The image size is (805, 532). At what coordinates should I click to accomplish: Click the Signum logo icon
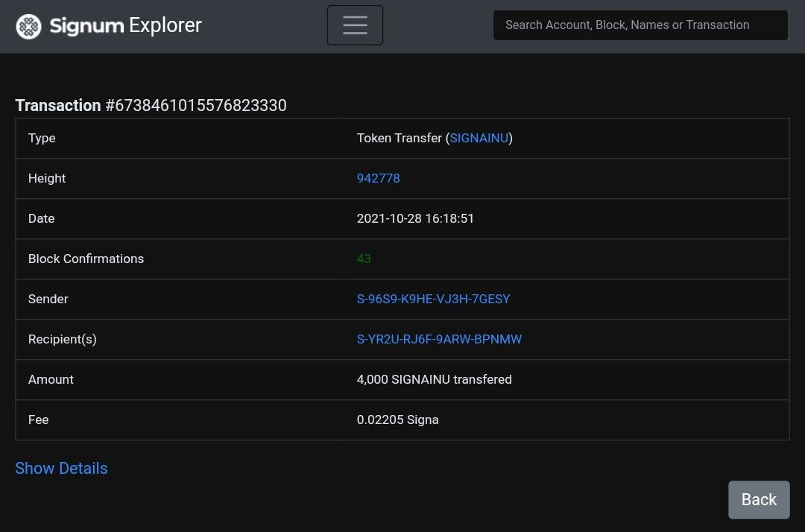[x=29, y=26]
